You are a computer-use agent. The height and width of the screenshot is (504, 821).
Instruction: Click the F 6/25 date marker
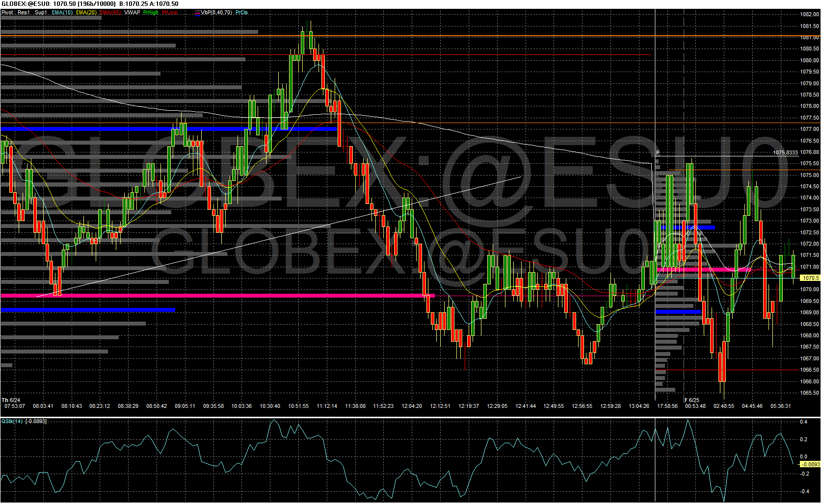[692, 401]
